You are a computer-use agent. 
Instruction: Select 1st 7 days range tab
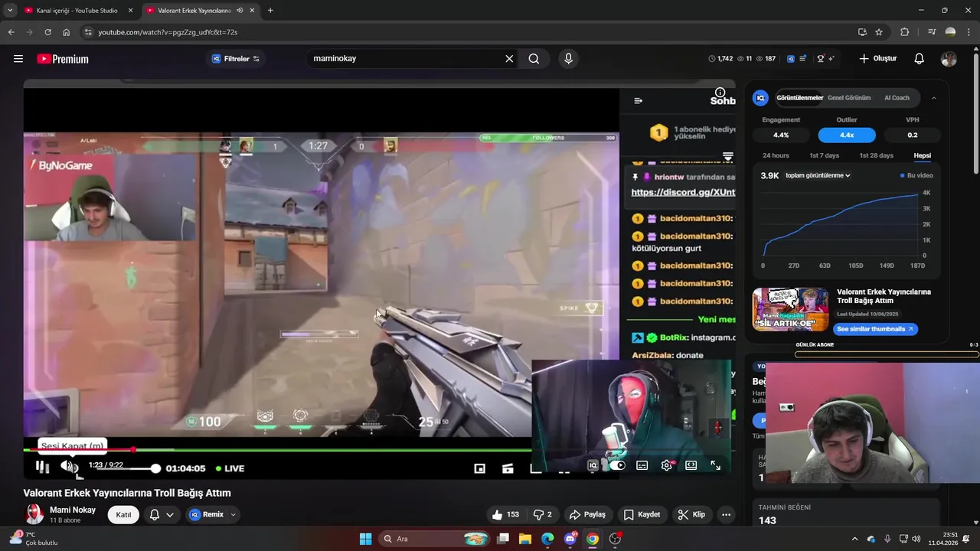[825, 155]
